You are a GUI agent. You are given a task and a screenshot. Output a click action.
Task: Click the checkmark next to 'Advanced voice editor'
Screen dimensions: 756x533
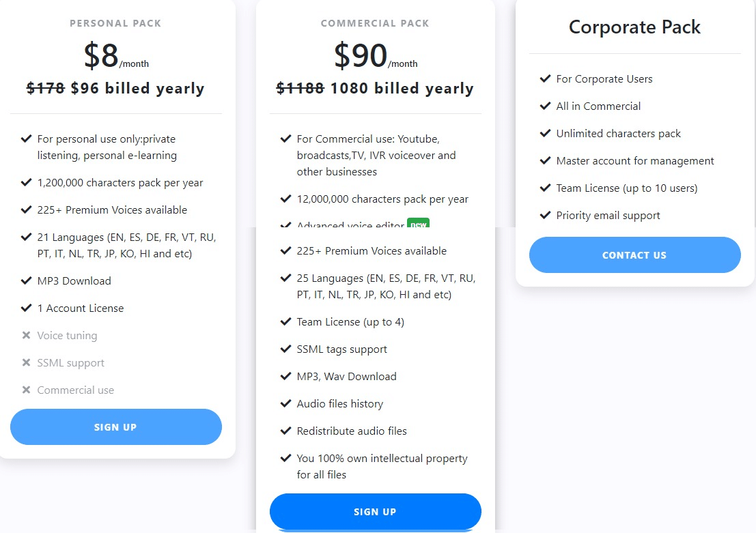tap(285, 225)
